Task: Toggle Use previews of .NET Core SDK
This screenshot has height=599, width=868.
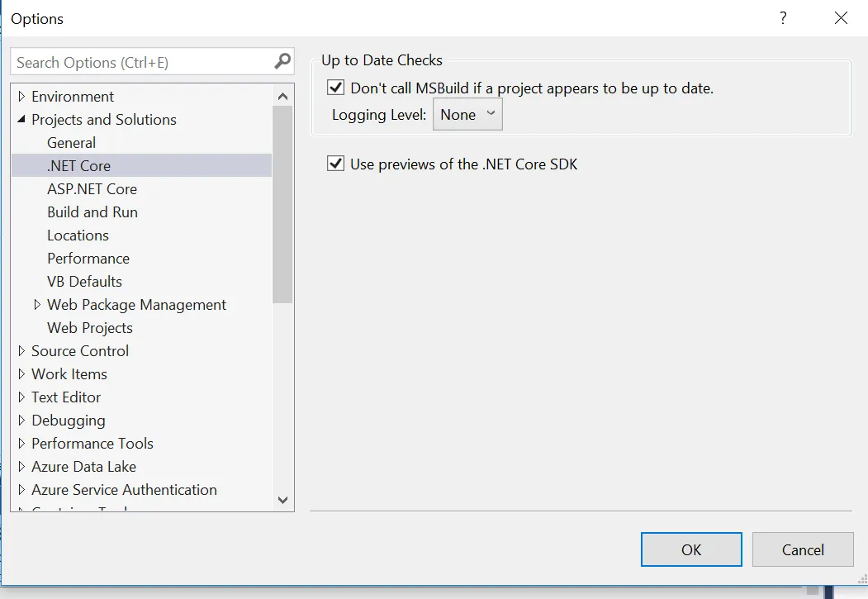Action: [336, 164]
